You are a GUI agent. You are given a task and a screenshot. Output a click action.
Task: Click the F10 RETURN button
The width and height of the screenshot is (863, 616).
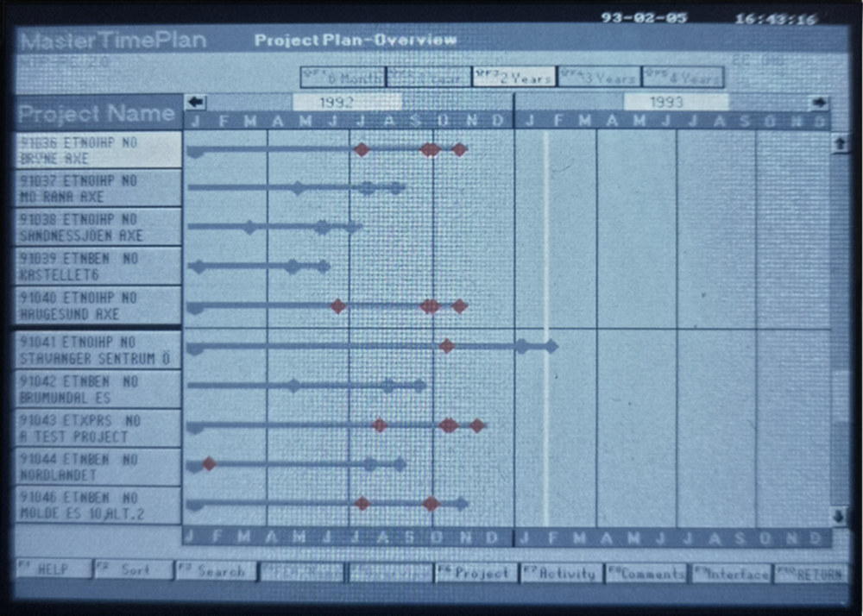pos(812,575)
